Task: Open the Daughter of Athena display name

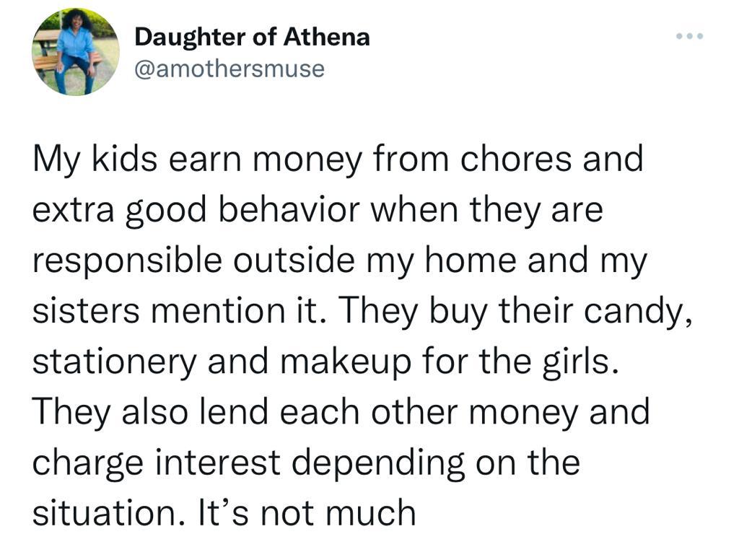Action: tap(252, 37)
